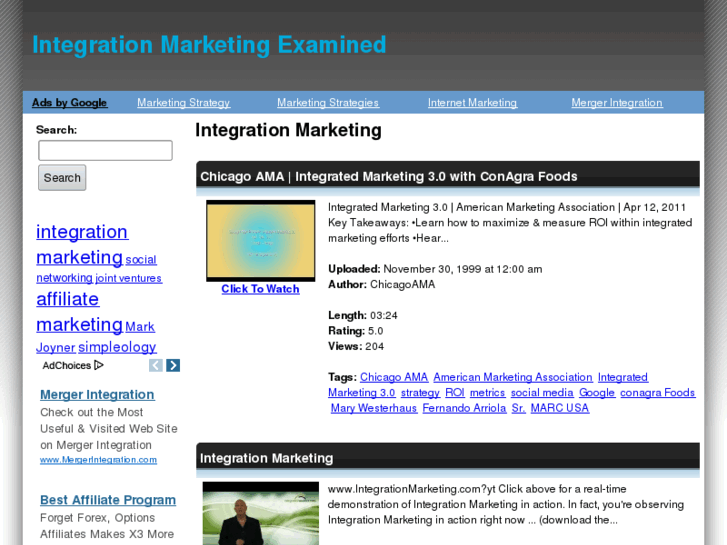Viewport: 727px width, 545px height.
Task: Click the Click To Watch link
Action: pyautogui.click(x=261, y=289)
